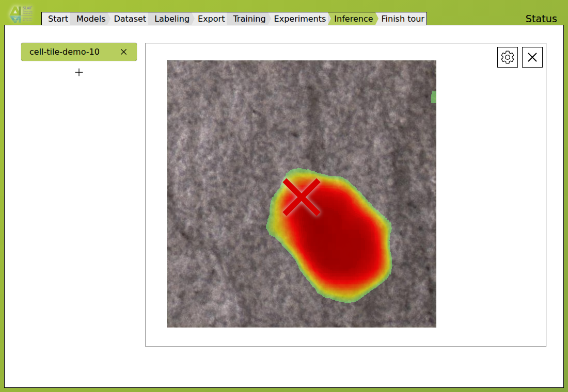Remove the cell-tile-demo-10 entry
The width and height of the screenshot is (568, 392).
[123, 52]
